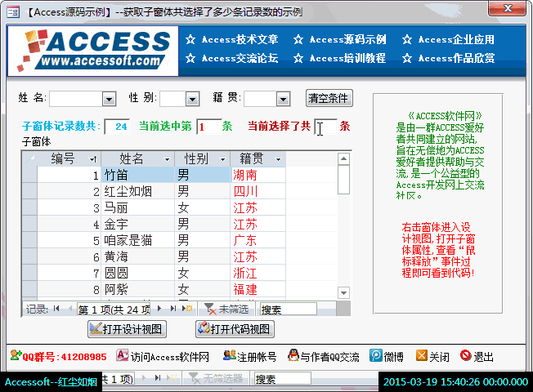Open the Access培训教程 star link
Screen dimensions: 533x392
[339, 58]
